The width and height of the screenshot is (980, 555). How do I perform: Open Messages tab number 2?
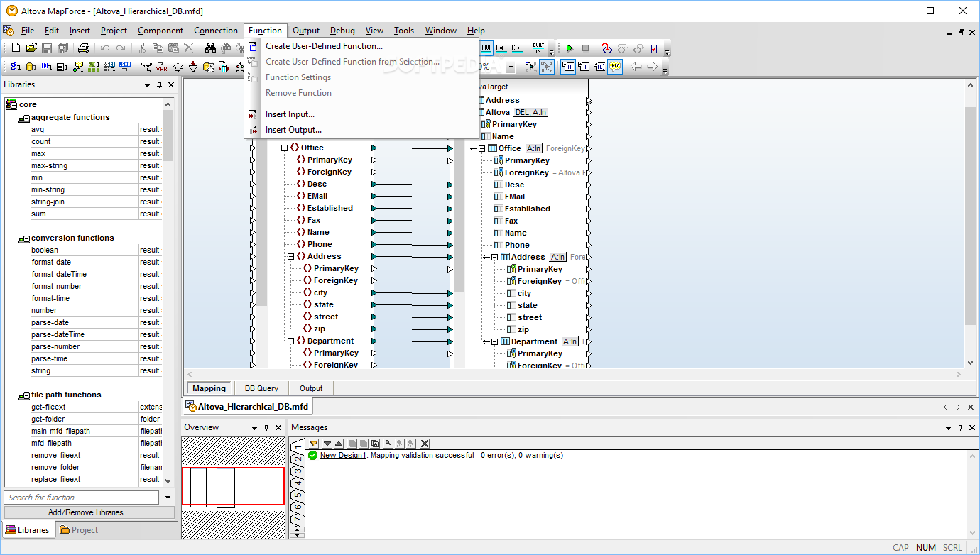pos(298,459)
